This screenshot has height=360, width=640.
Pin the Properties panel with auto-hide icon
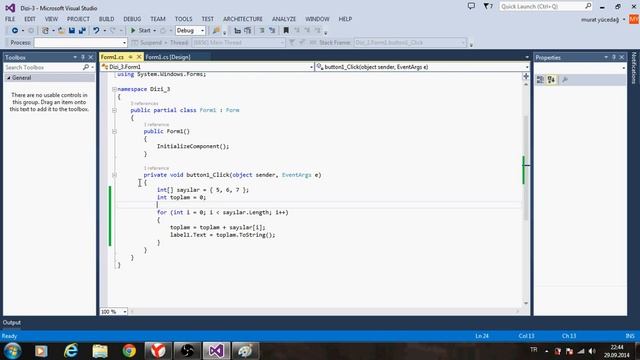613,58
